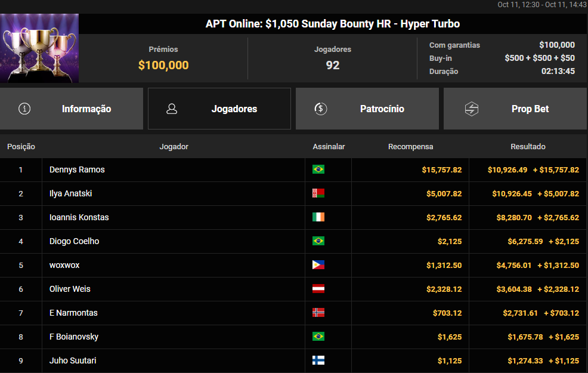Click result $10,926.49 for Dennys Ramos
This screenshot has width=588, height=373.
point(507,169)
